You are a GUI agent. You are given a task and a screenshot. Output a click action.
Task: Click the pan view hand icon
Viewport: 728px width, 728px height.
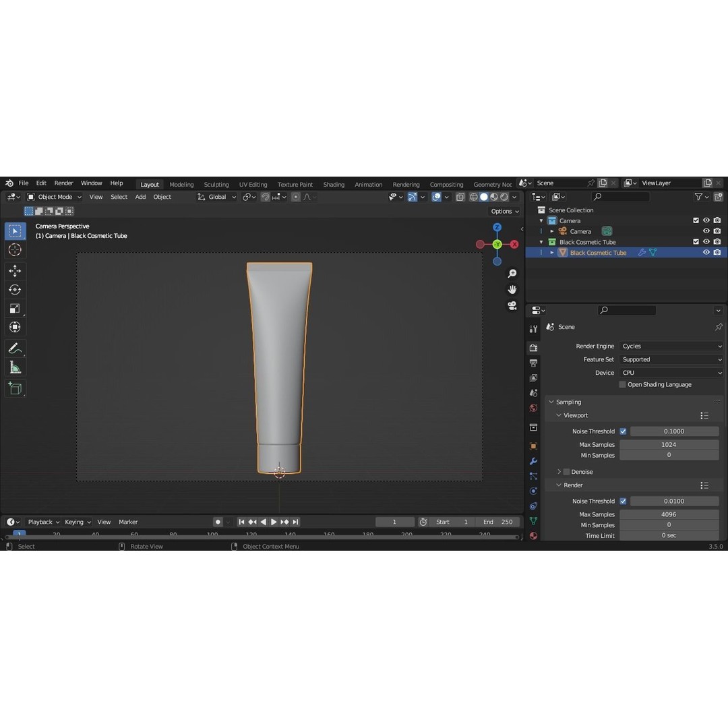[x=512, y=290]
